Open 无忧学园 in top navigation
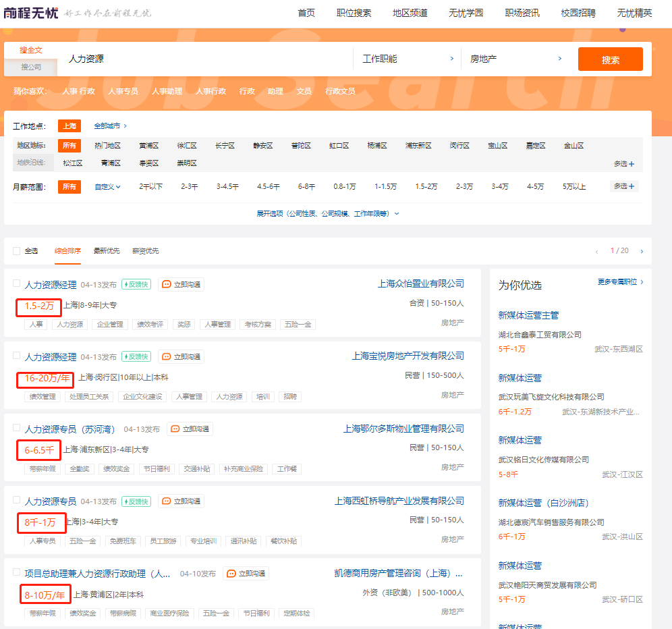672x629 pixels. point(466,13)
